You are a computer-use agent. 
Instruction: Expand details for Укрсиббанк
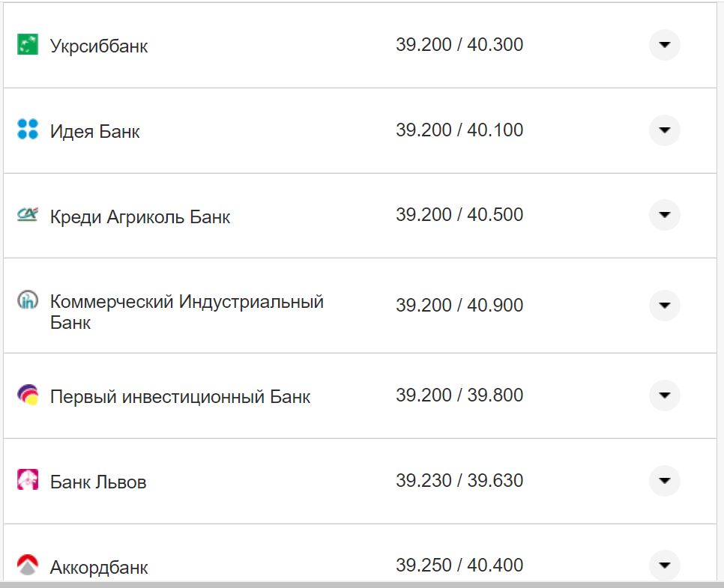(664, 45)
